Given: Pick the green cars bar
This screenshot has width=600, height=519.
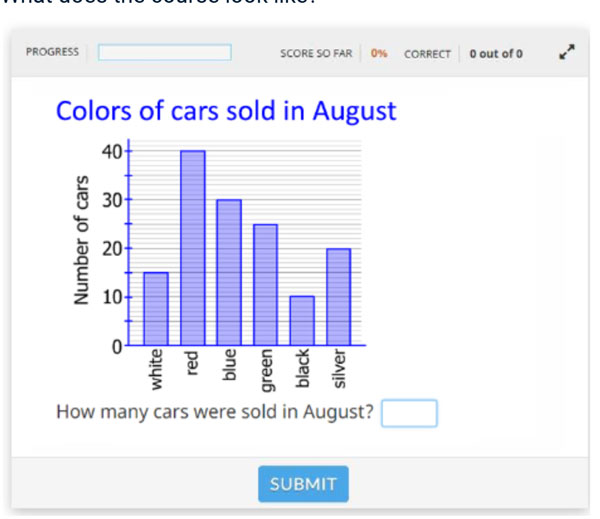Looking at the screenshot, I should coord(265,284).
